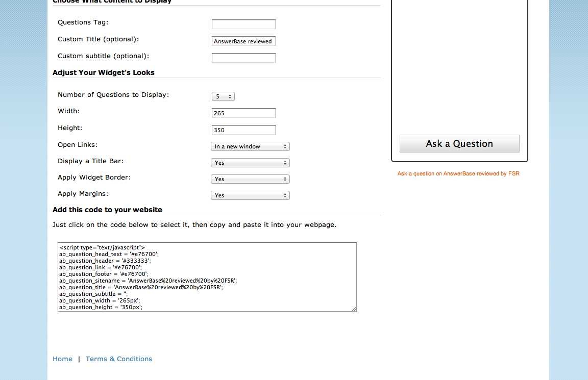Click the Width field containing 265
Viewport: 588px width, 380px height.
point(243,113)
